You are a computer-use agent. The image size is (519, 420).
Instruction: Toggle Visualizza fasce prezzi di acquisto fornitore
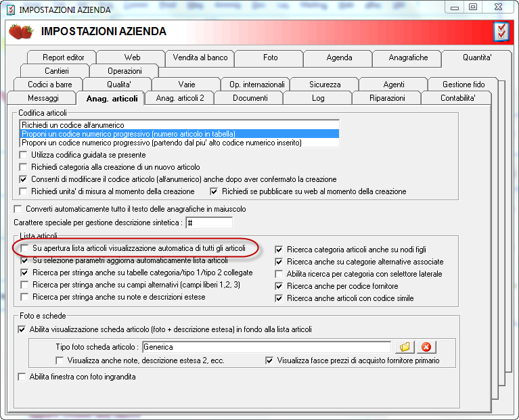269,360
